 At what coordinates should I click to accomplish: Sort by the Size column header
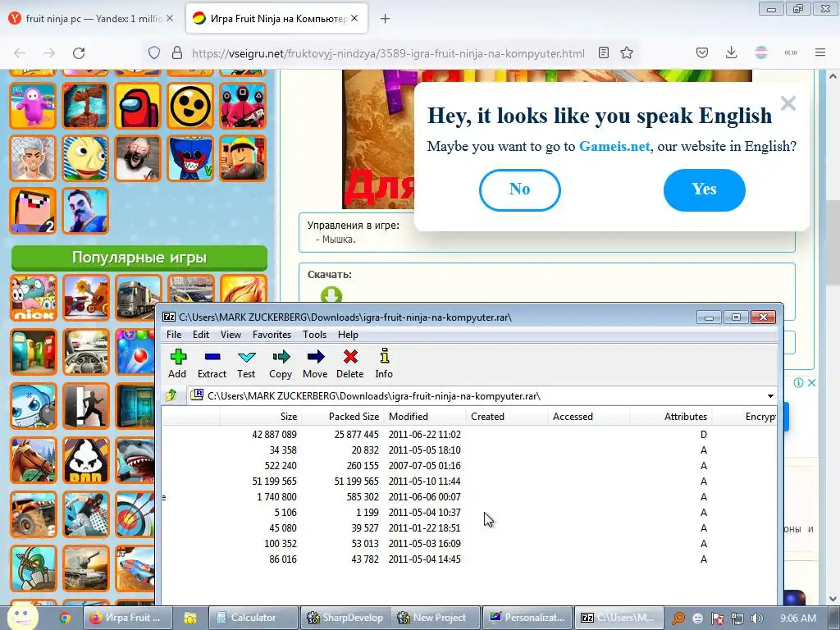coord(260,416)
